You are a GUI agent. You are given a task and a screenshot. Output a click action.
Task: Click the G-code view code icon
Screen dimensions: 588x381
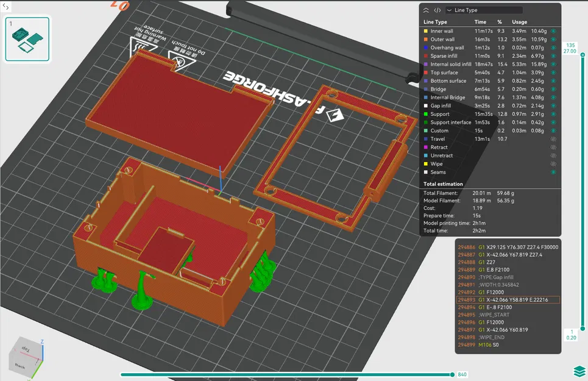(437, 10)
